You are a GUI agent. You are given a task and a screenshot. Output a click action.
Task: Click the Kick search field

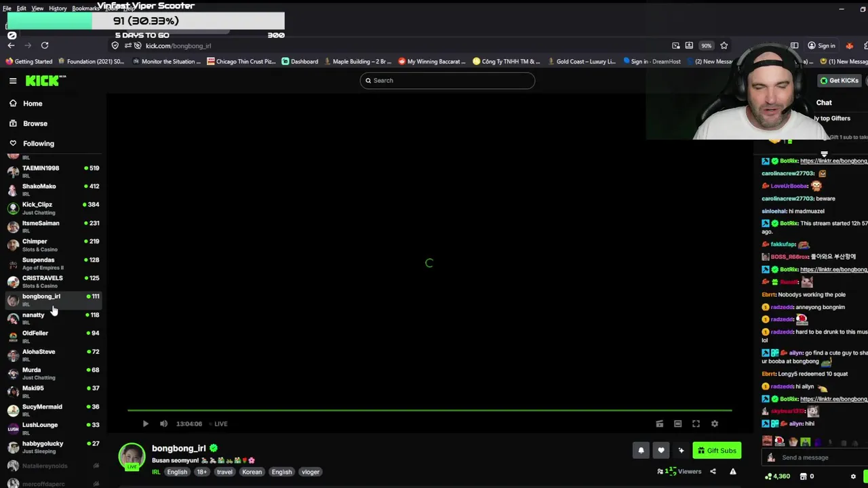(448, 81)
